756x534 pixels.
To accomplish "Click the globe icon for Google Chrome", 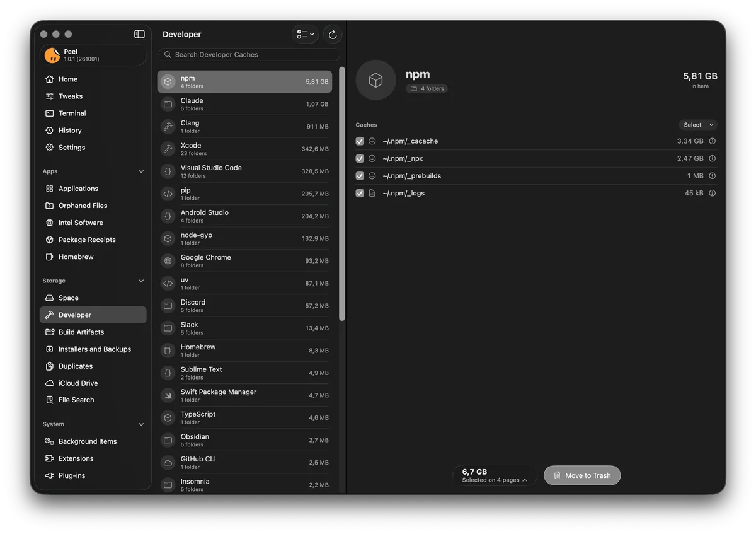I will (x=168, y=261).
